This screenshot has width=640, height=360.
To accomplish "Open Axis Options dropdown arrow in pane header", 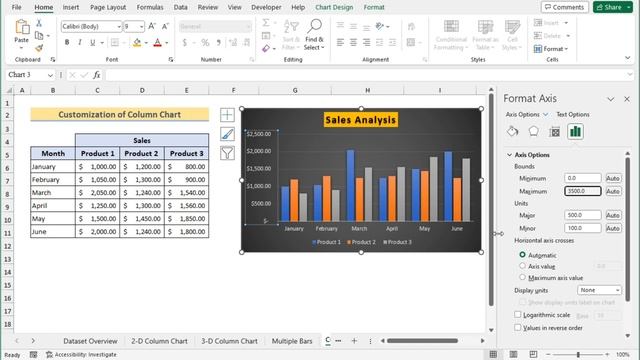I will point(545,114).
